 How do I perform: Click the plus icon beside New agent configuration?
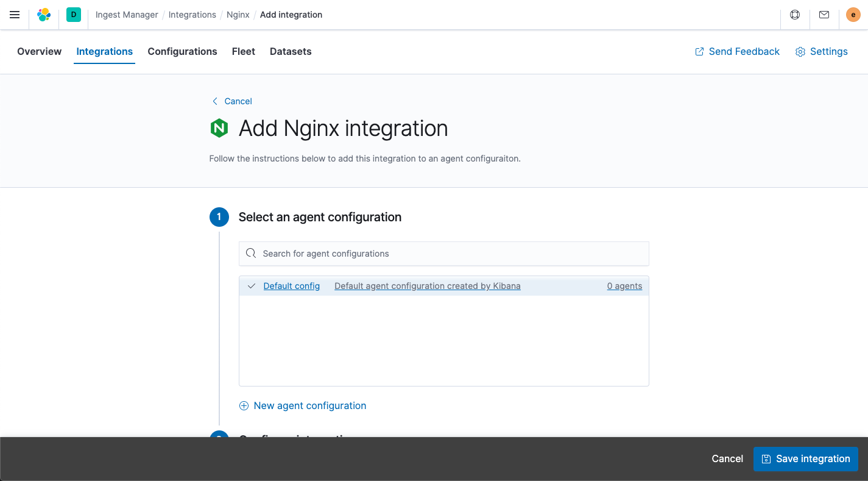click(244, 405)
